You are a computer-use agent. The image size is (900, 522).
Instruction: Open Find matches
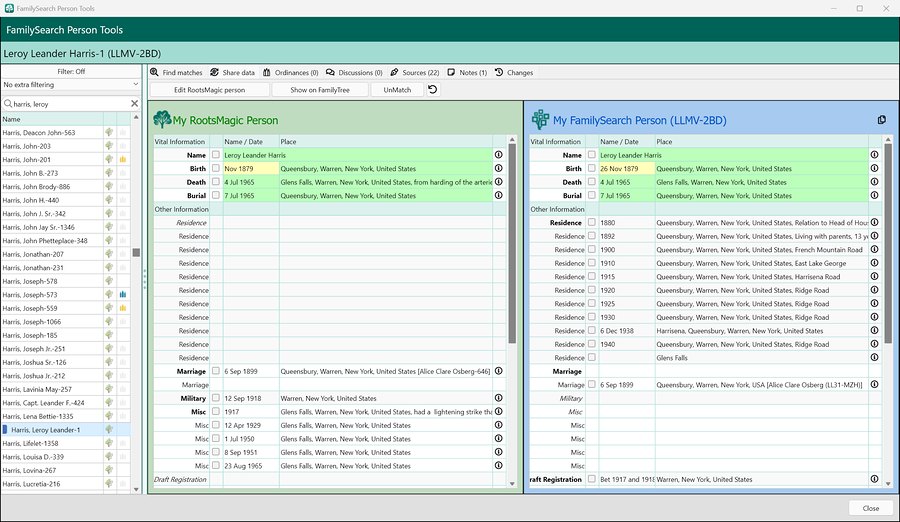176,72
